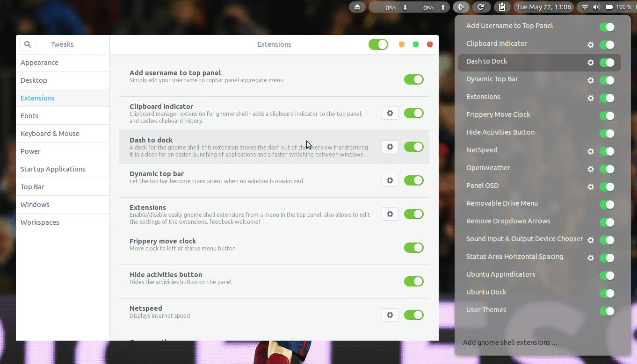Open Workspaces section in Tweaks sidebar
This screenshot has width=637, height=364.
63,222
